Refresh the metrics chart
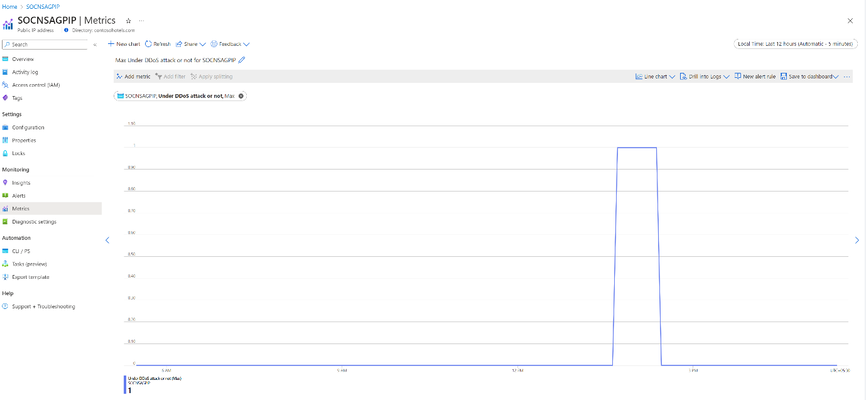The image size is (866, 400). pos(158,44)
